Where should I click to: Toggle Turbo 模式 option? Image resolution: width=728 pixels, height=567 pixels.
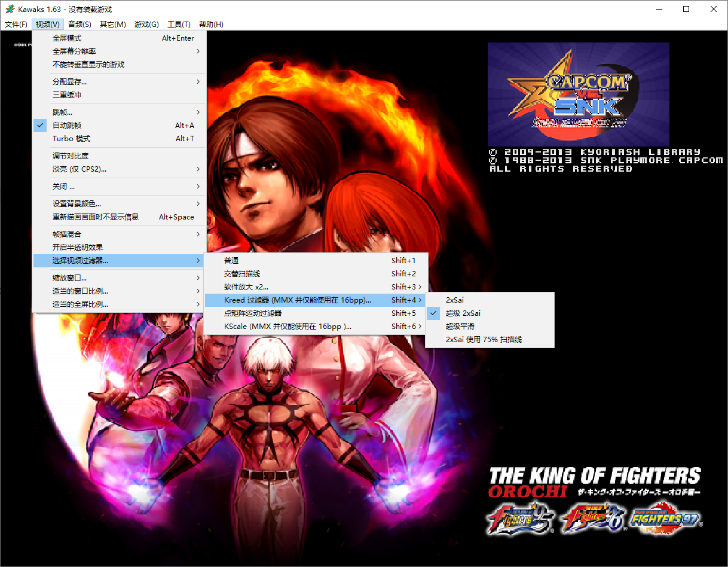(120, 139)
